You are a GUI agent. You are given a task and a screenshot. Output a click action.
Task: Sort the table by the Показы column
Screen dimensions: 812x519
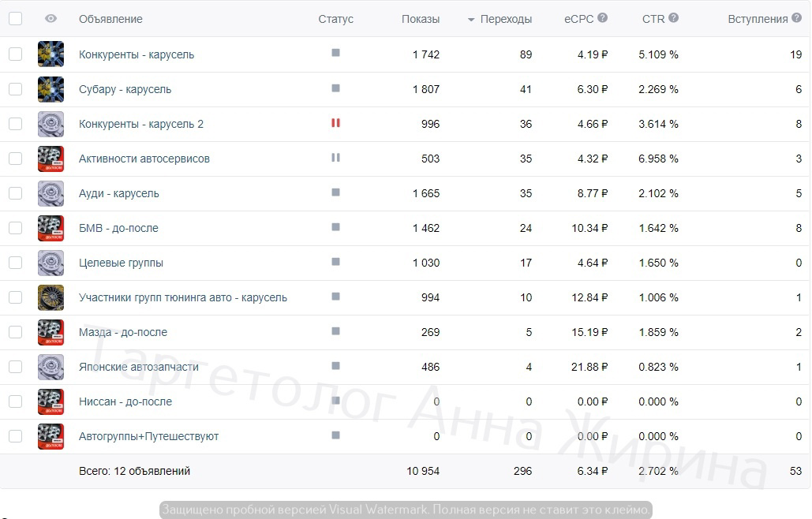point(421,19)
